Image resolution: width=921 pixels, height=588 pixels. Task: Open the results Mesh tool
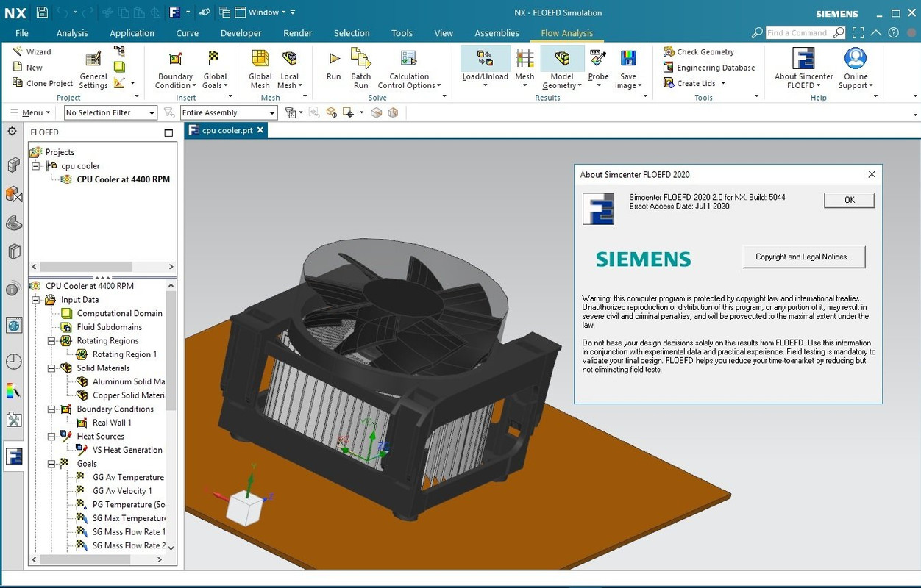point(524,68)
